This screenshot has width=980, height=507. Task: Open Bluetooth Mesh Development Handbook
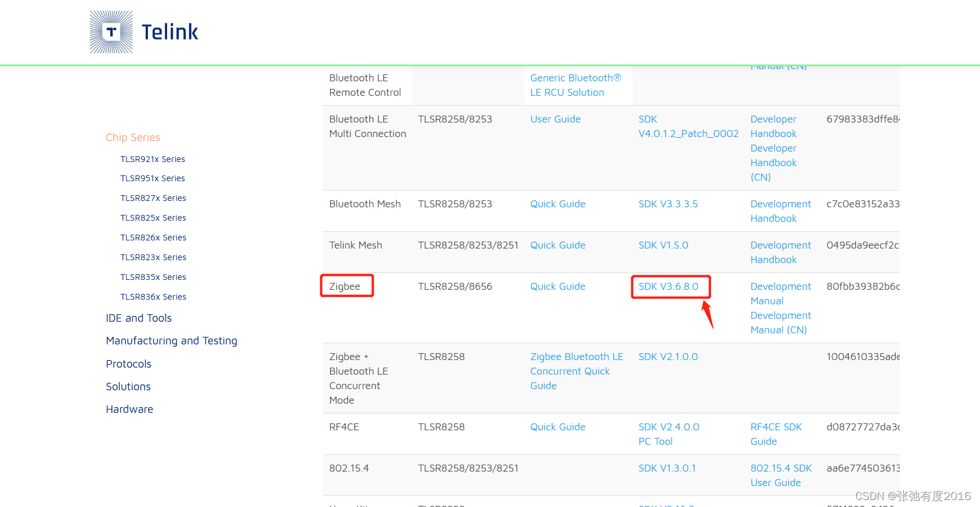pos(780,211)
